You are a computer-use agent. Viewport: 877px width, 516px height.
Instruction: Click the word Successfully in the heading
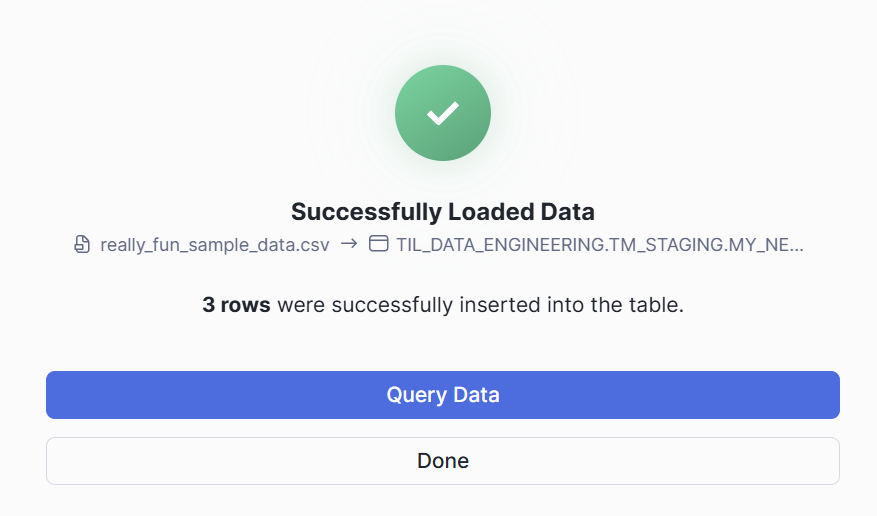pos(365,212)
